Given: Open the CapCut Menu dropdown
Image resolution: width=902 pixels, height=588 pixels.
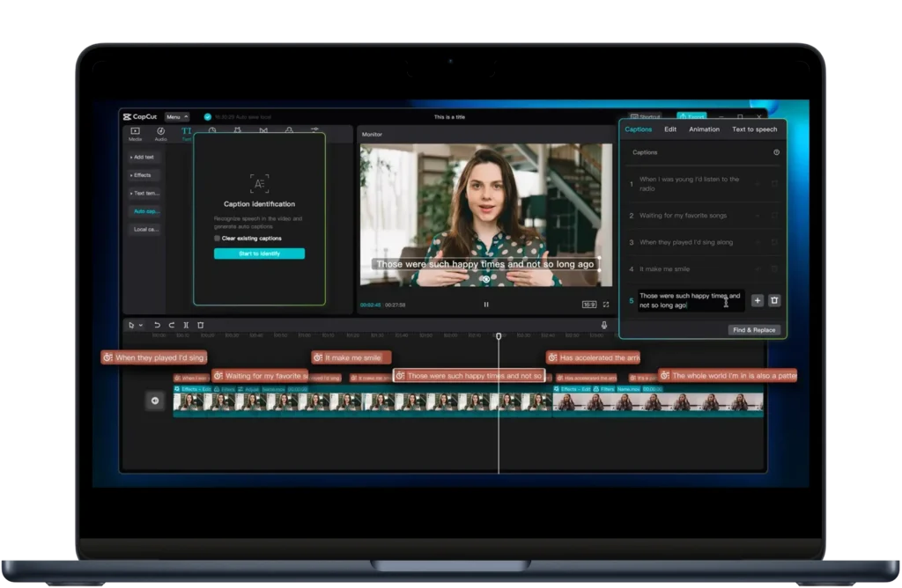Looking at the screenshot, I should tap(176, 117).
